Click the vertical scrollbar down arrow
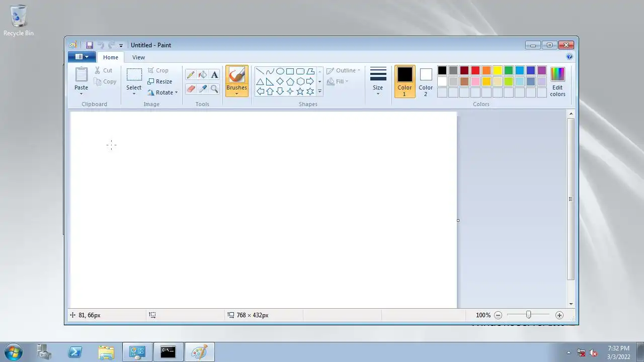Image resolution: width=644 pixels, height=362 pixels. (x=571, y=304)
